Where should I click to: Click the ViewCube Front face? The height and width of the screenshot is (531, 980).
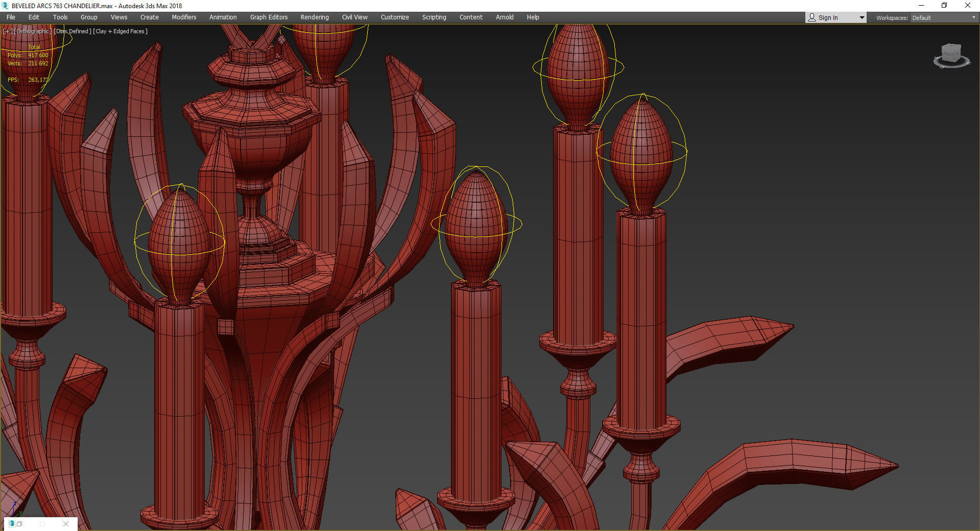click(949, 54)
